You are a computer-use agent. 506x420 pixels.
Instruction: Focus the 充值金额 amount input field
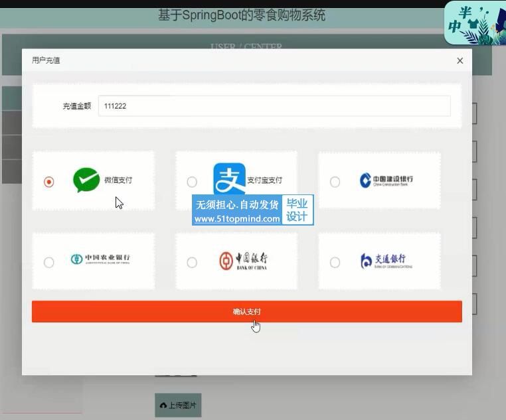click(274, 106)
